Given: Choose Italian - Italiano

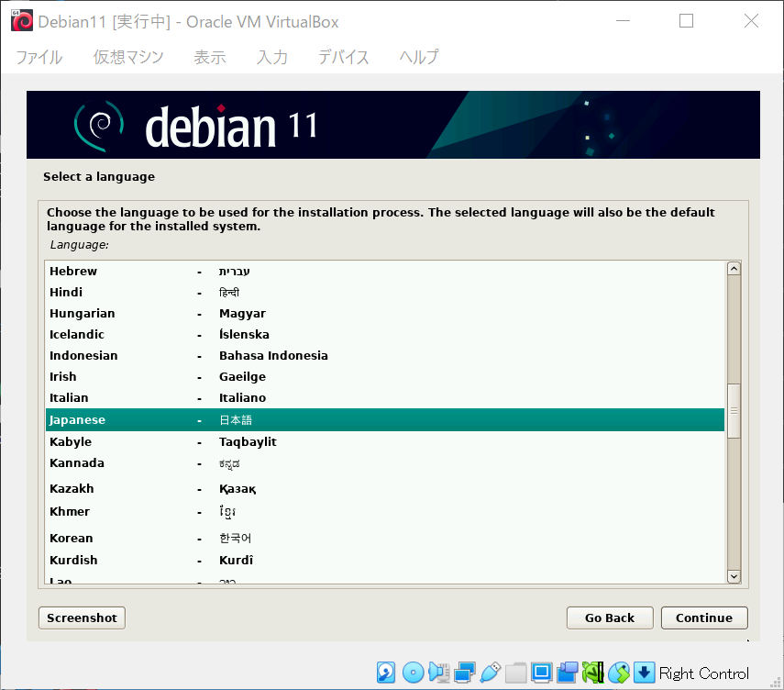Looking at the screenshot, I should coord(385,398).
